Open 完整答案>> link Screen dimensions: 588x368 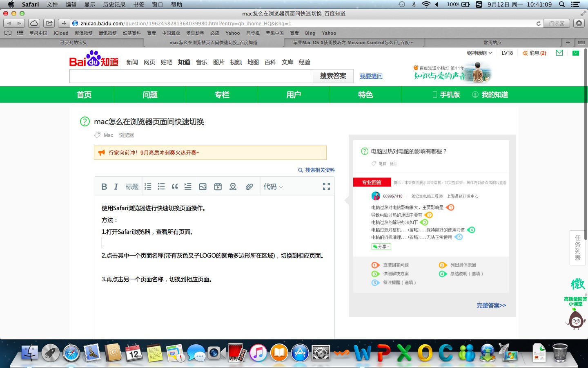click(x=491, y=305)
